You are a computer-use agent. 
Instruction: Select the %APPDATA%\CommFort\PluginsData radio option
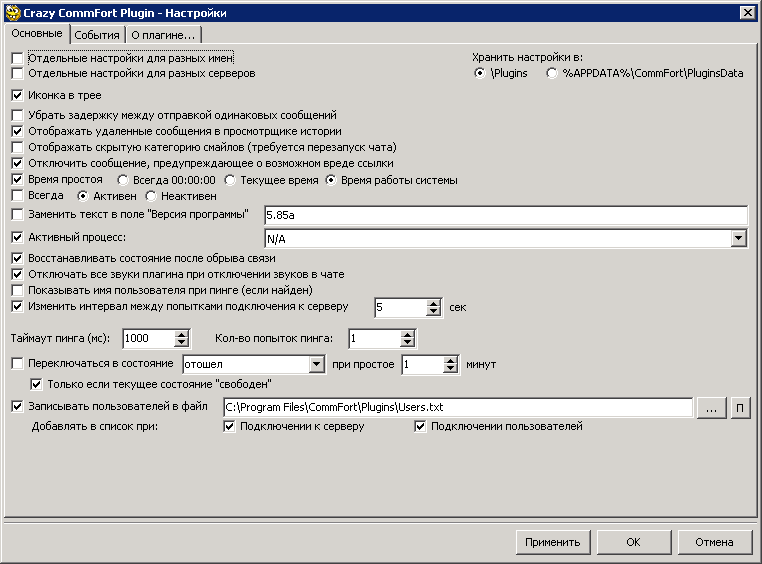pyautogui.click(x=552, y=73)
